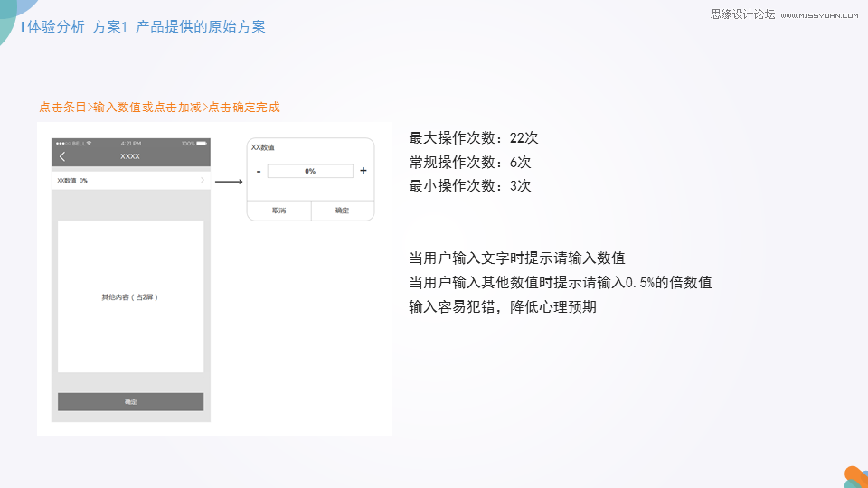
Task: Click the text 最小操作次数：3次
Action: tap(470, 186)
